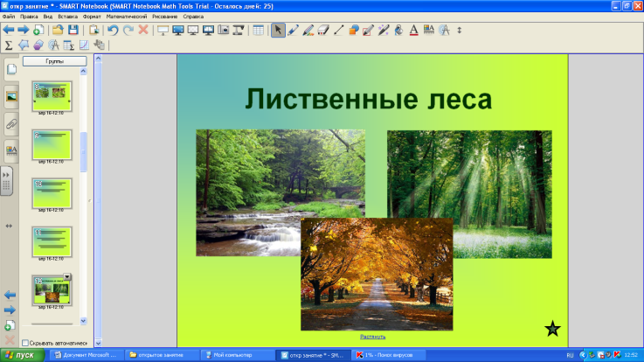Redo the last undone action
Viewport: 644px width, 362px height.
point(128,30)
